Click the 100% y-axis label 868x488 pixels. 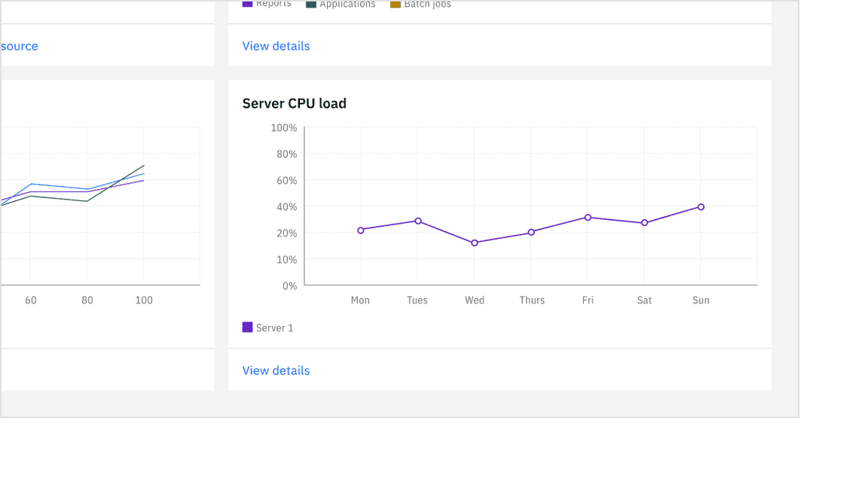(x=284, y=128)
